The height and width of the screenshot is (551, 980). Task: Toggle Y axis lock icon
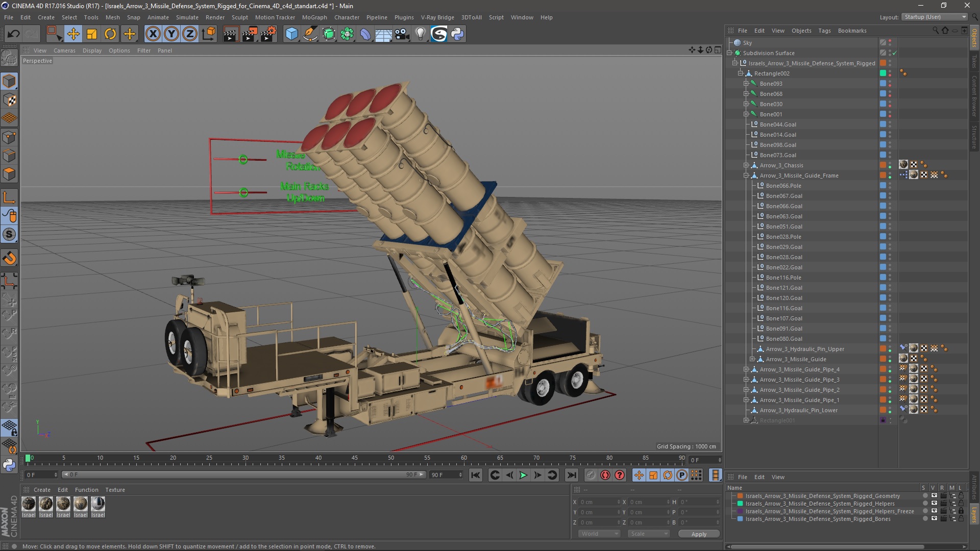[171, 34]
